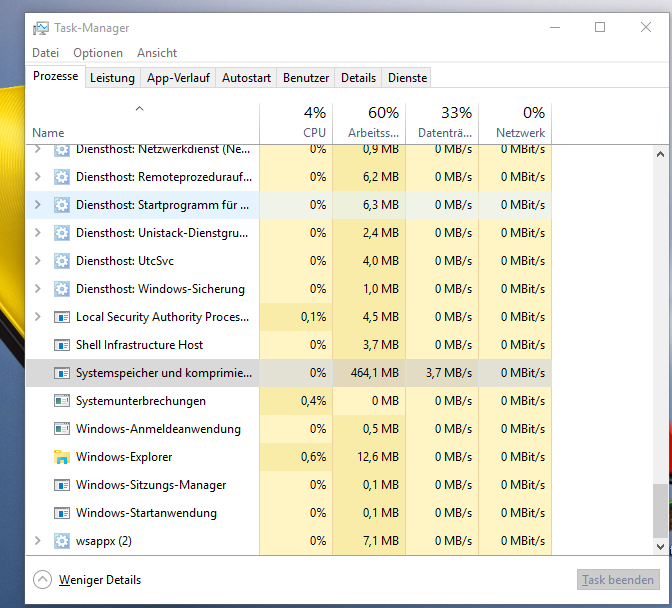Click the wsappx gear icon
Screen dimensions: 672x608
[62, 541]
